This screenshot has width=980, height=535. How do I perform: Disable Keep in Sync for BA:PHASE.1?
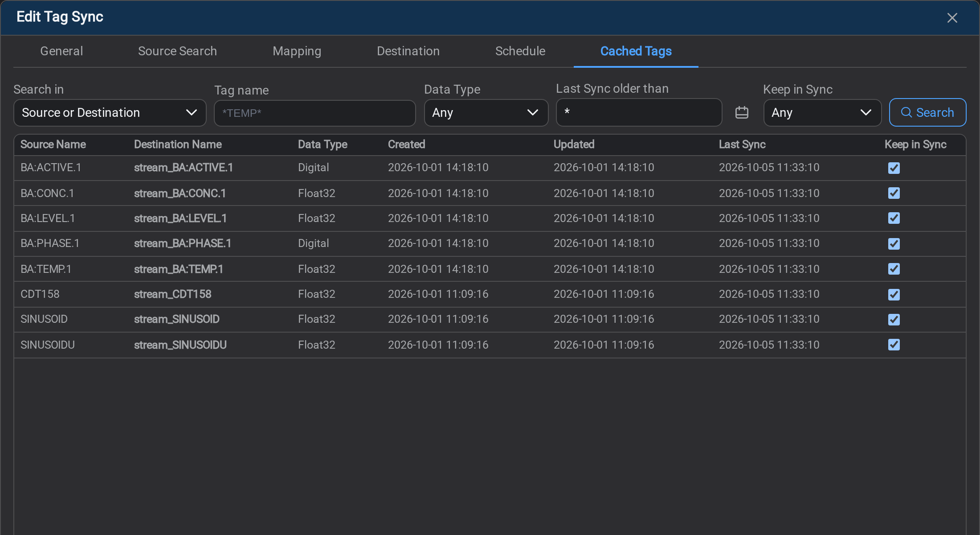pos(894,244)
